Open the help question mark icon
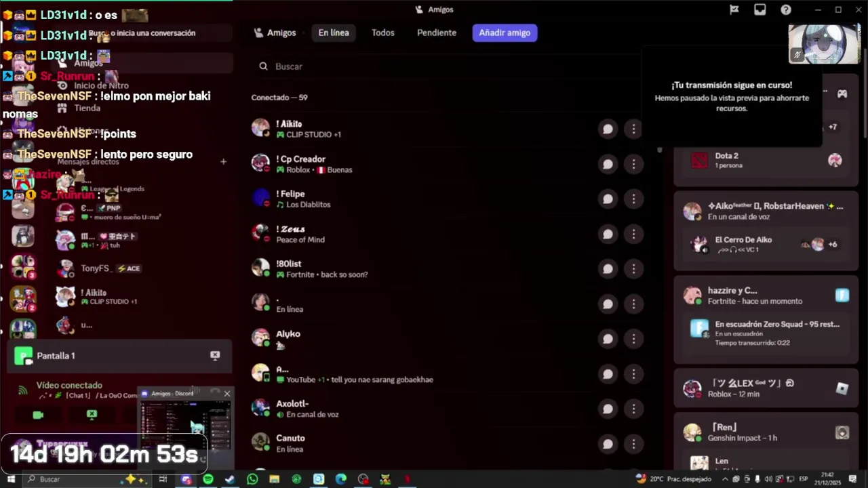Viewport: 868px width, 488px height. 786,9
